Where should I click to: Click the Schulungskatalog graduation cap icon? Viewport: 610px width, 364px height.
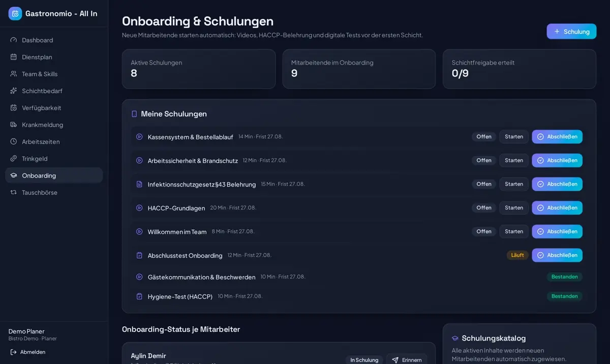point(455,339)
